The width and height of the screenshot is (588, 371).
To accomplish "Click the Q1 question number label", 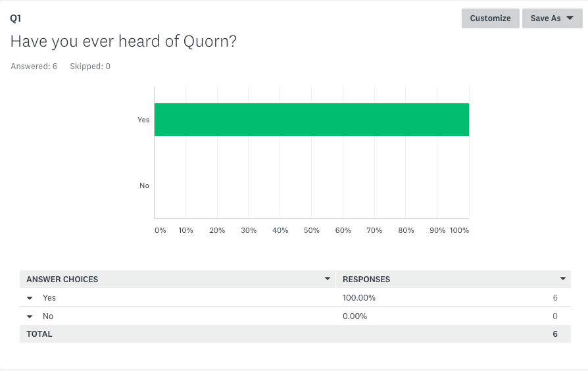I will point(15,18).
